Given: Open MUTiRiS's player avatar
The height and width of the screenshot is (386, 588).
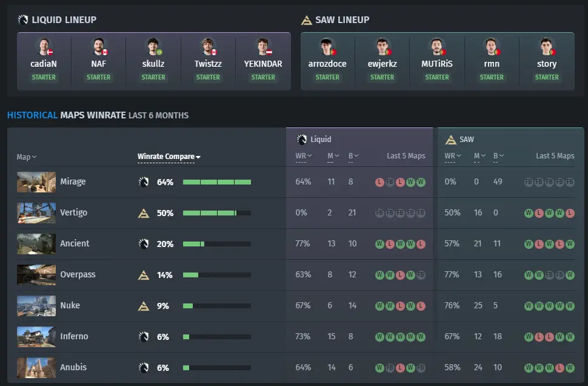Looking at the screenshot, I should click(437, 47).
